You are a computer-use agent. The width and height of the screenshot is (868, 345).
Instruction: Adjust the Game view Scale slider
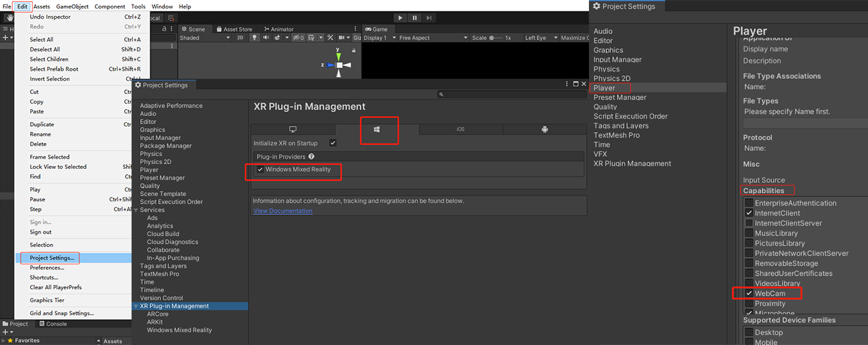497,38
